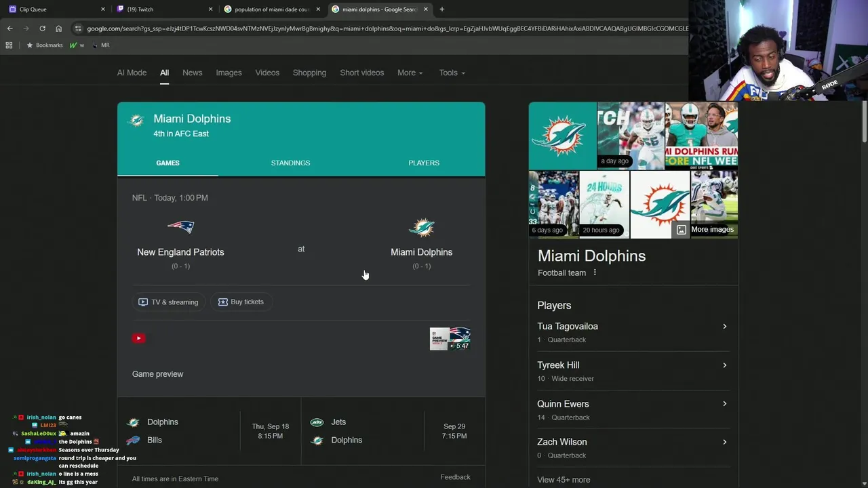
Task: Reload the page with refresh icon
Action: point(42,28)
